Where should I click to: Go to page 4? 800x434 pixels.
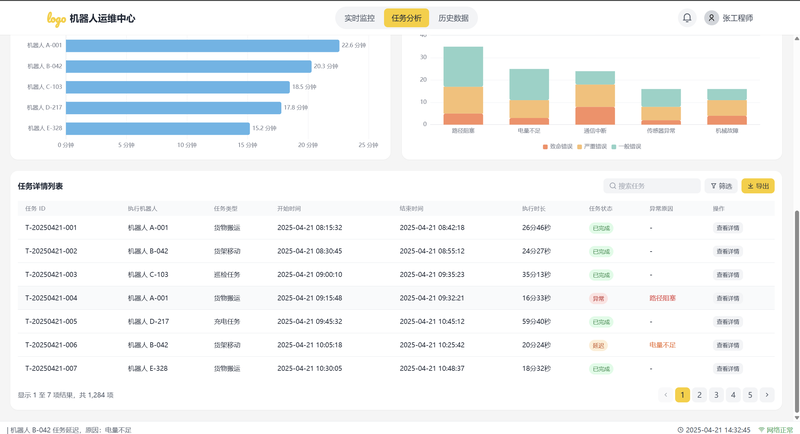733,395
